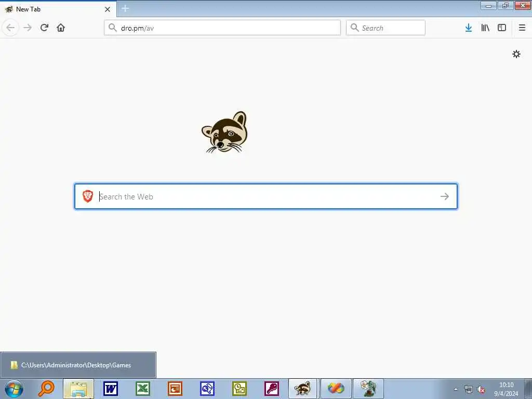The width and height of the screenshot is (532, 399).
Task: Launch Access from the taskbar
Action: click(x=272, y=389)
